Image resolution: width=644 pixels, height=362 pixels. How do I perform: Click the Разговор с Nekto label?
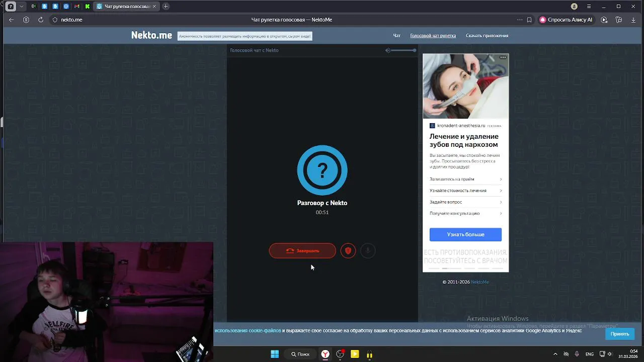(x=322, y=203)
